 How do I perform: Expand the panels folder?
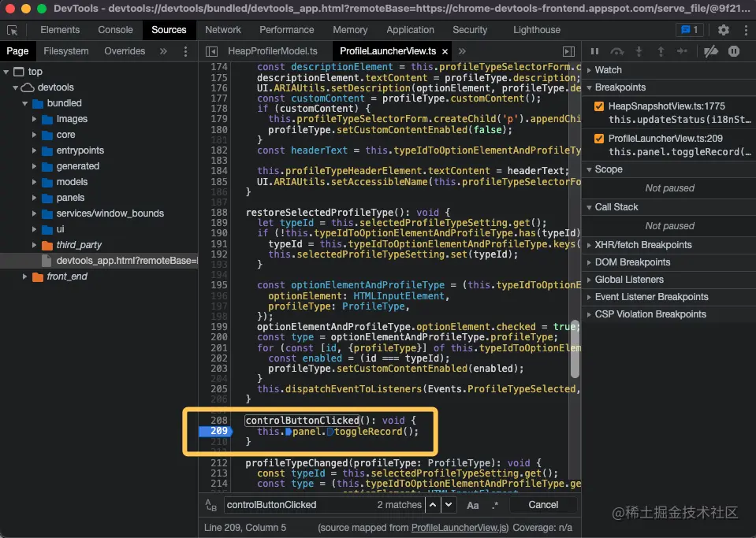(x=34, y=198)
